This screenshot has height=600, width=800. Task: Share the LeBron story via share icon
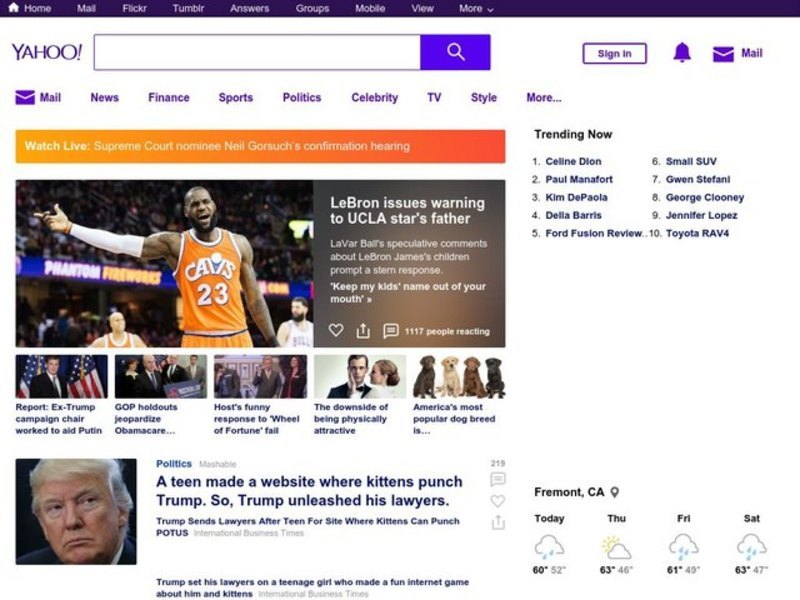click(x=363, y=331)
